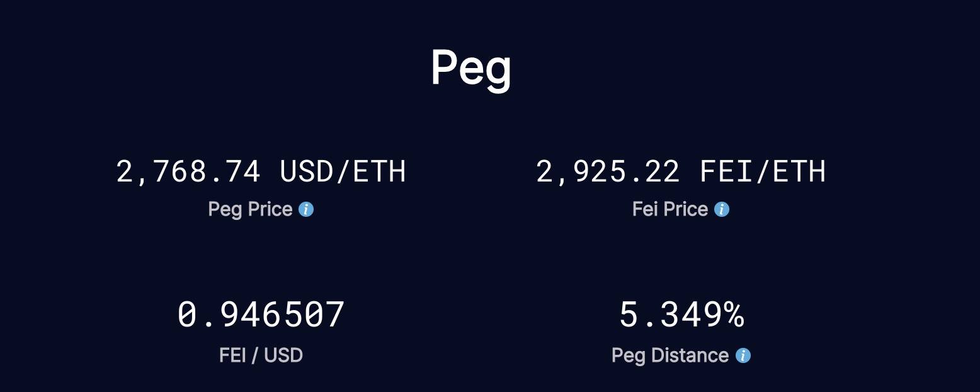Click the info icon beside Peg Price
The height and width of the screenshot is (392, 980).
pos(306,209)
